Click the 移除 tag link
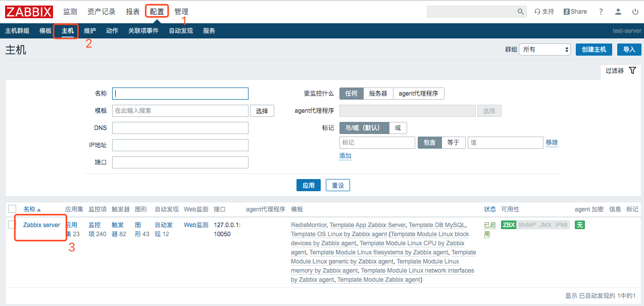This screenshot has height=306, width=644. pos(552,143)
